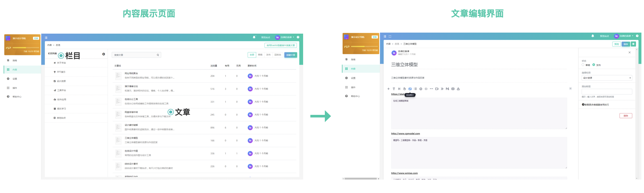Screen dimensions: 644x193
Task: Click 使用Baklib剪藏插件搜集文章 button
Action: pos(281,45)
